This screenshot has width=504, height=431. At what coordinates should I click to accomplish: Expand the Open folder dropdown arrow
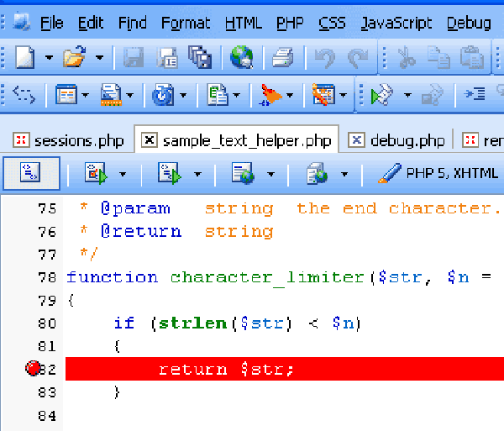100,57
